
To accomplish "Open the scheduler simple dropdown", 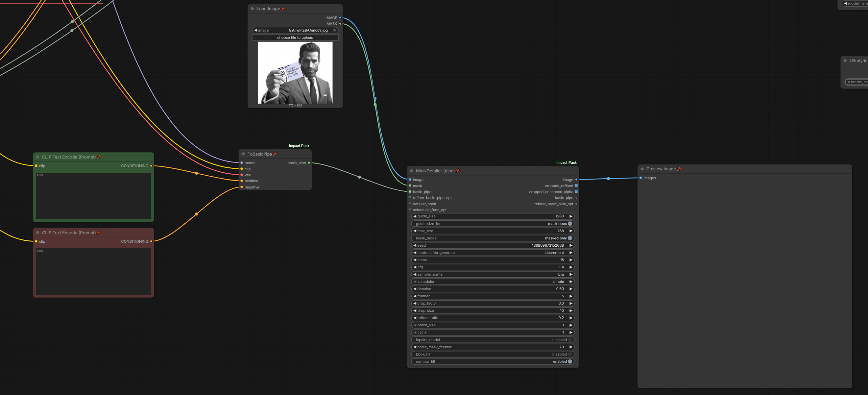I will click(x=493, y=282).
